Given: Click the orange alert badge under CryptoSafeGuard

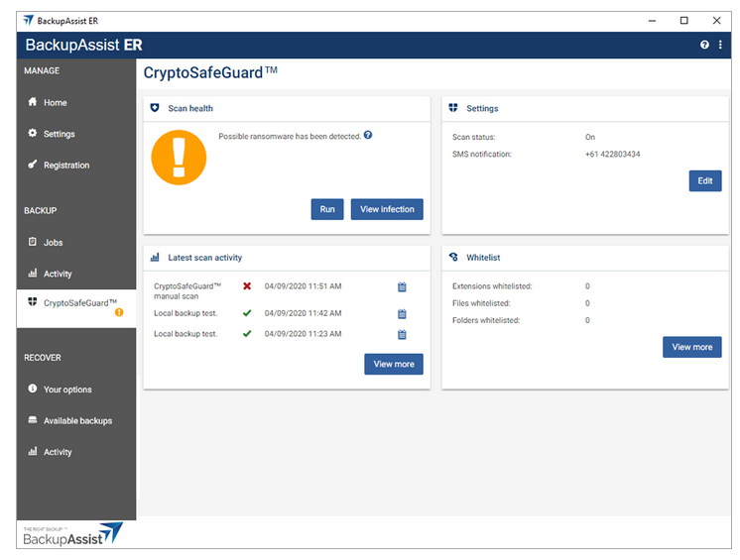Looking at the screenshot, I should pos(119,312).
